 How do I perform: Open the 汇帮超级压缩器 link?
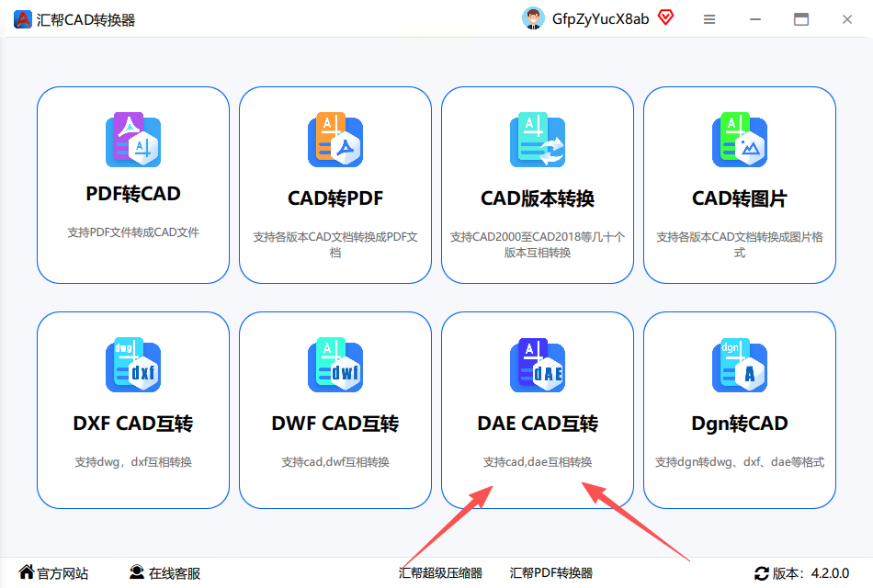point(440,573)
